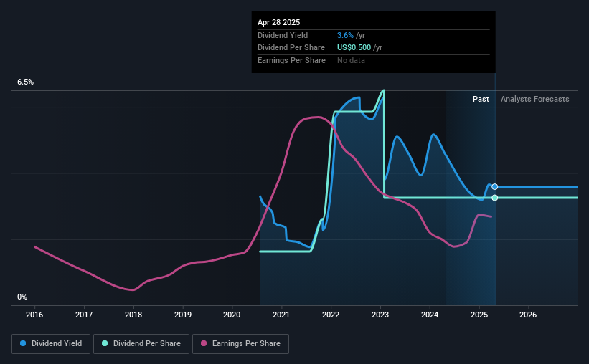Click the 2025 x-axis label
This screenshot has width=589, height=364.
tap(479, 315)
